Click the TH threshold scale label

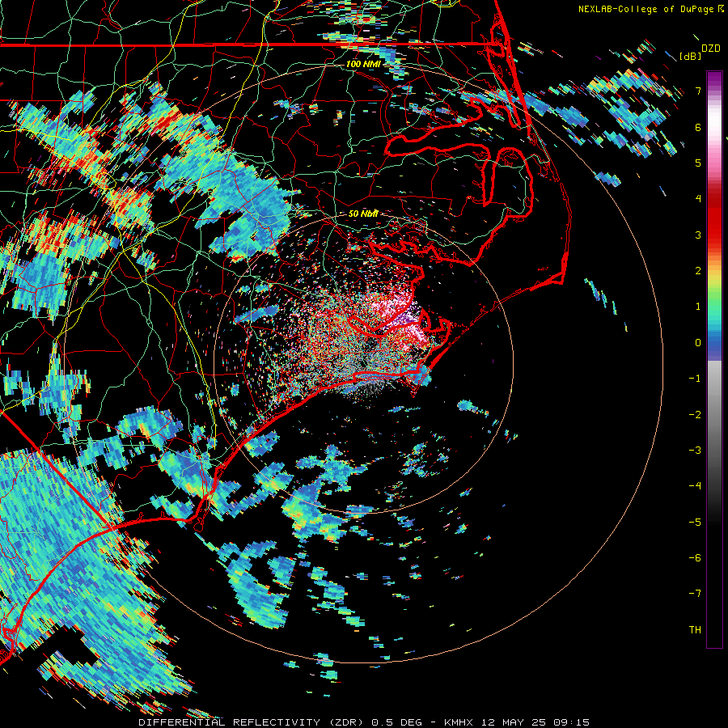(x=695, y=630)
